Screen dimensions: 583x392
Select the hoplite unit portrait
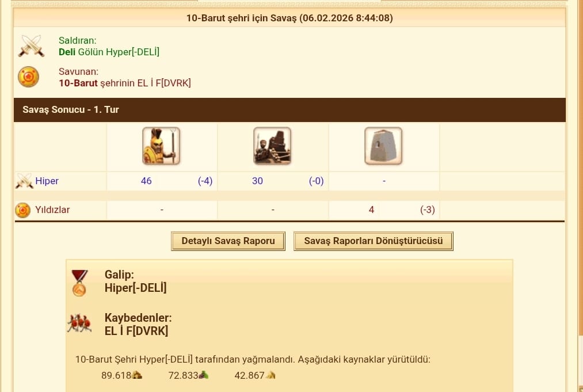click(161, 146)
